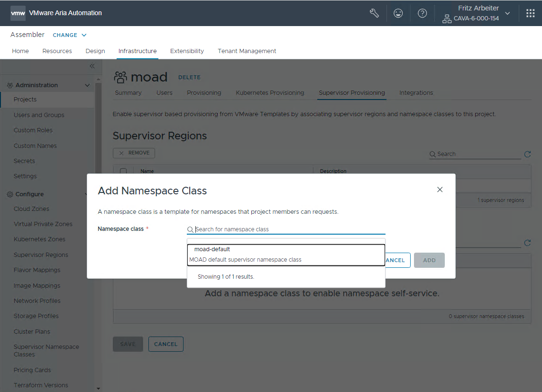The height and width of the screenshot is (392, 542).
Task: Open Pricing Cards
Action: (32, 370)
